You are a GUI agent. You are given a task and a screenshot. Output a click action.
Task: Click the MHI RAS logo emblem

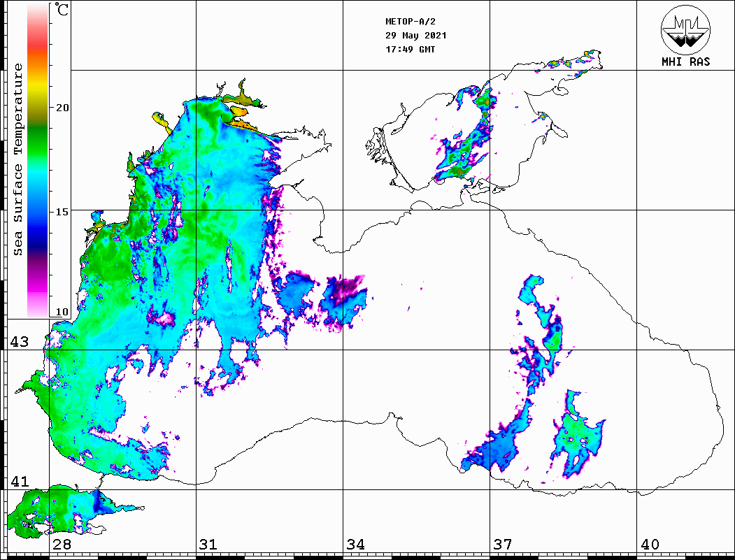[x=685, y=29]
